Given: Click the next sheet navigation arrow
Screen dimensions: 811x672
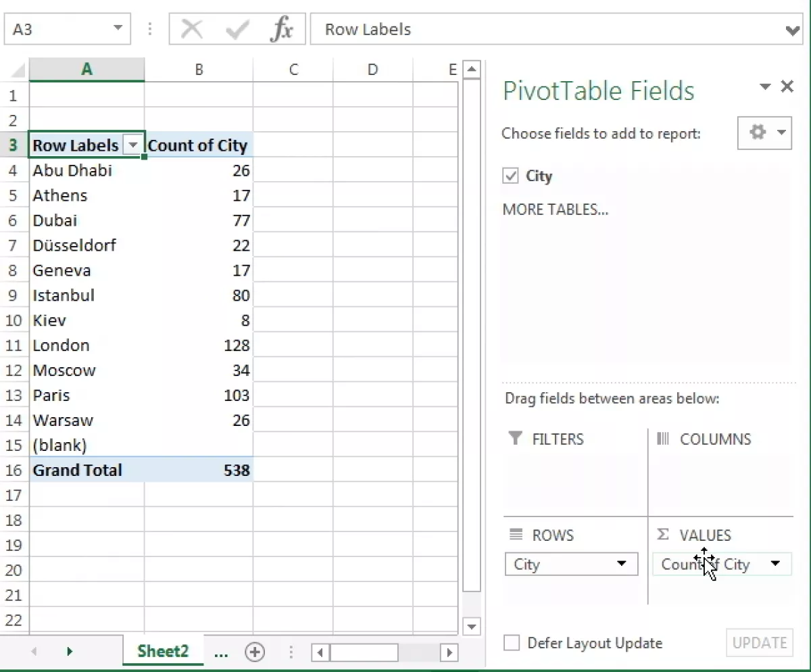Looking at the screenshot, I should click(70, 652).
